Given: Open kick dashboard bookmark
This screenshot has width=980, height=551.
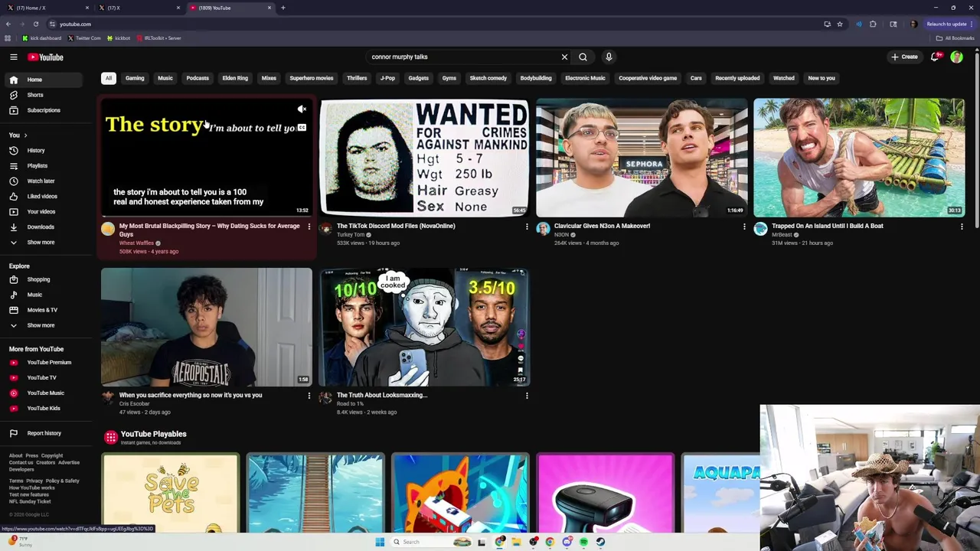Looking at the screenshot, I should click(42, 38).
